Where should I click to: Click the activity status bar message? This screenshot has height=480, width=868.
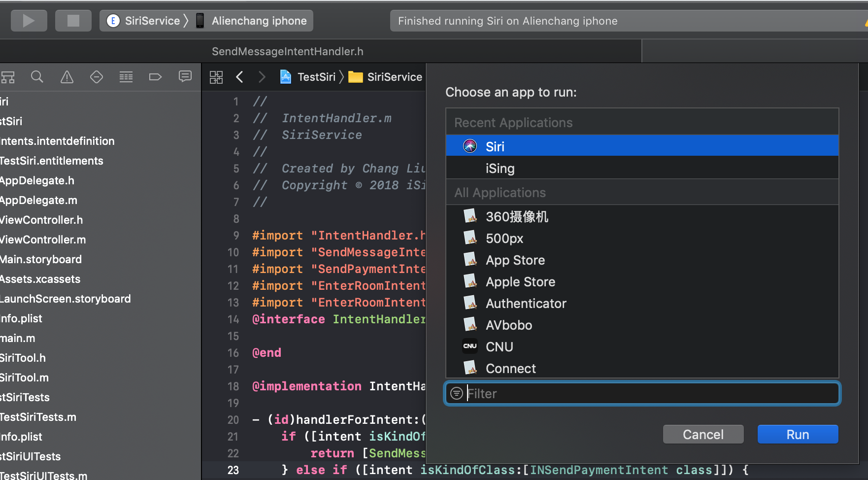(507, 21)
